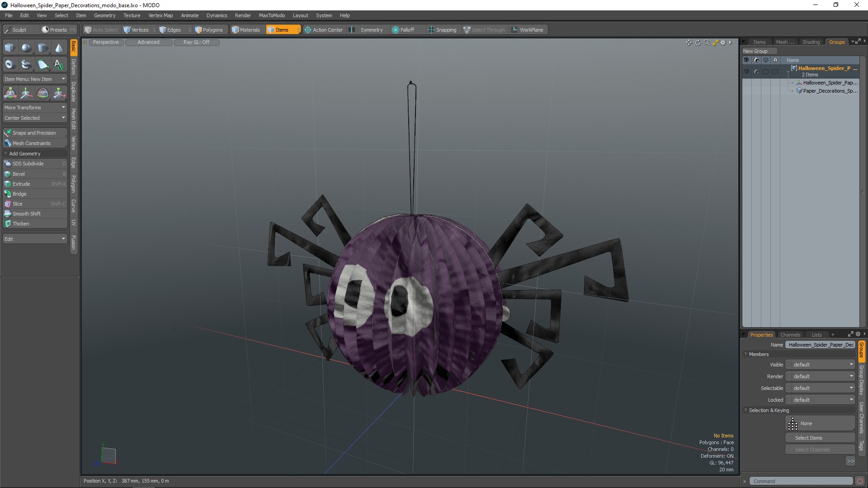The image size is (868, 488).
Task: Select the Paper_Decorations_Sp mesh item
Action: coord(830,91)
